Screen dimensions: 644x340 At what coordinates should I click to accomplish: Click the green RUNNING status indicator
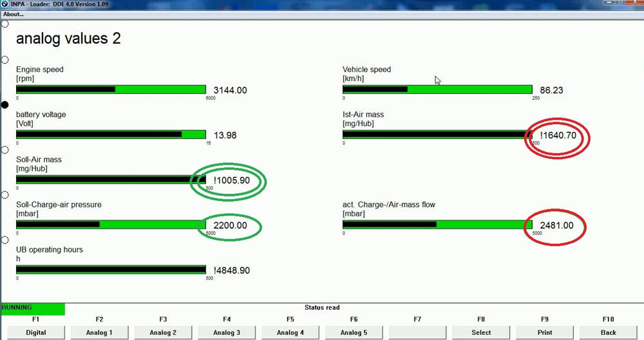pos(32,308)
